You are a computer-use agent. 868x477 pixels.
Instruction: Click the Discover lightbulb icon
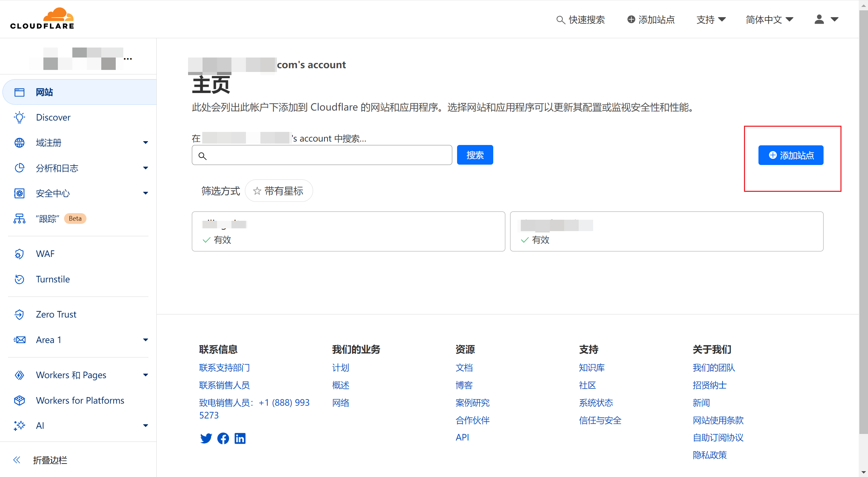(x=20, y=117)
